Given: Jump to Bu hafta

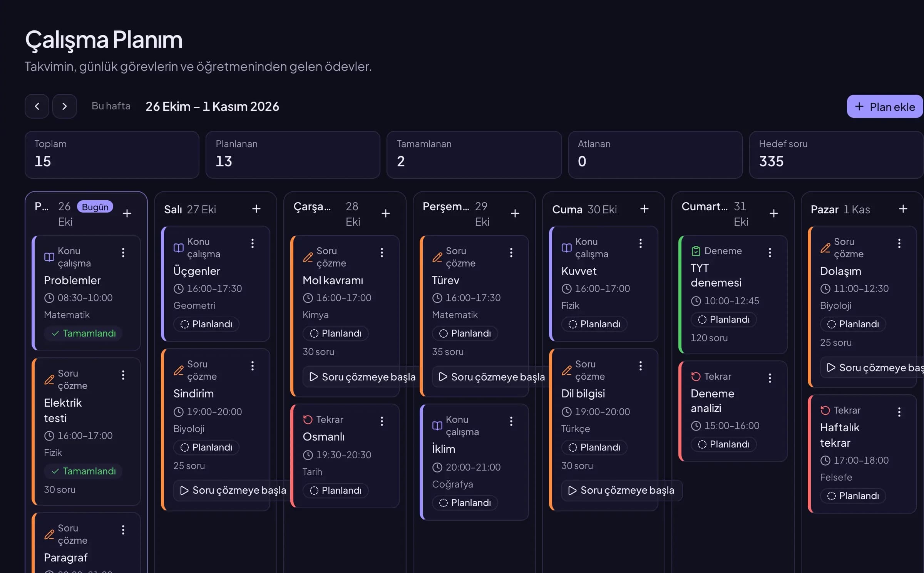Looking at the screenshot, I should (111, 106).
